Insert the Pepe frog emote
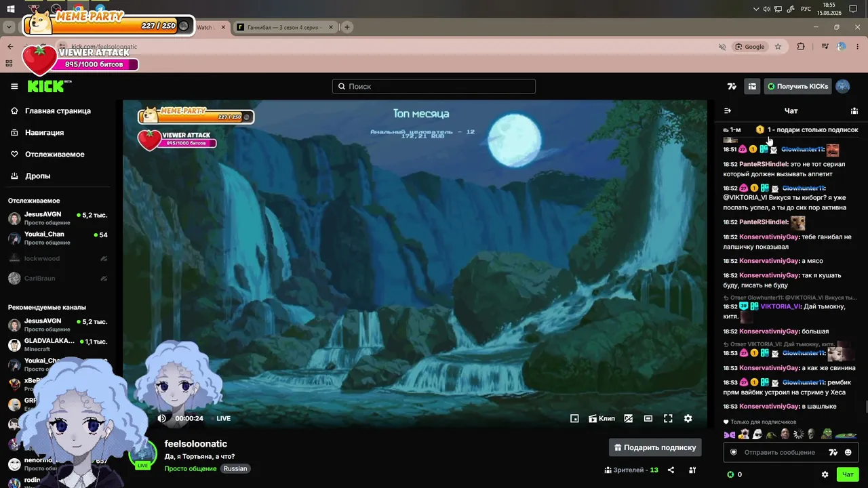This screenshot has width=868, height=488. click(827, 434)
